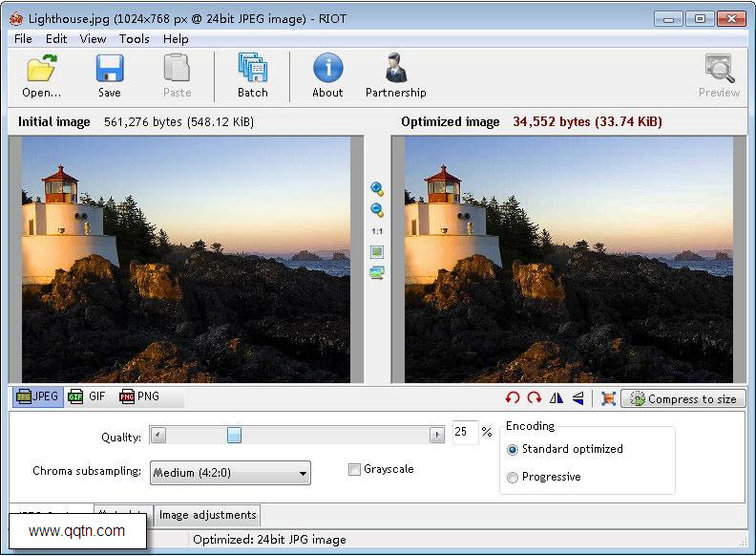
Task: Click status text Optimized: 24bit JPG image
Action: (269, 540)
